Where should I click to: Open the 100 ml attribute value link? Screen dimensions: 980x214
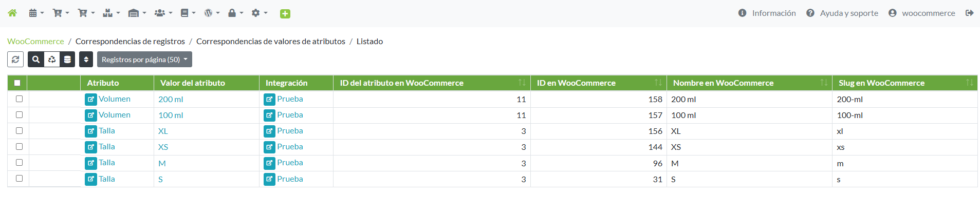171,115
